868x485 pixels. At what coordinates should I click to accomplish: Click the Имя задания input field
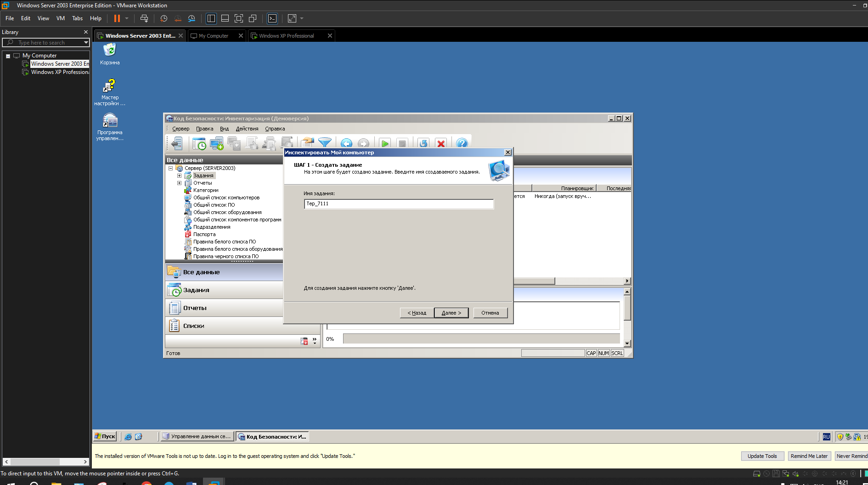(399, 204)
